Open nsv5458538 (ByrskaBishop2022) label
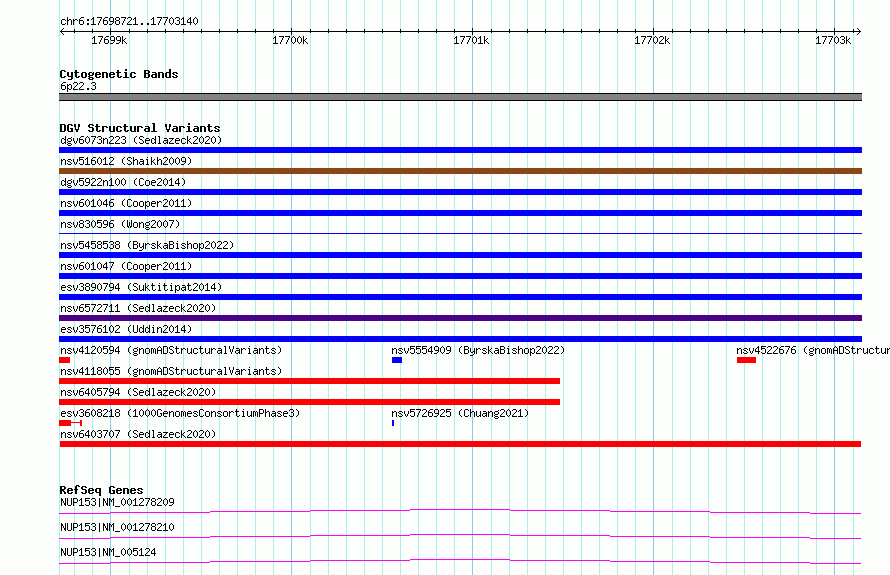890x575 pixels. [x=147, y=245]
